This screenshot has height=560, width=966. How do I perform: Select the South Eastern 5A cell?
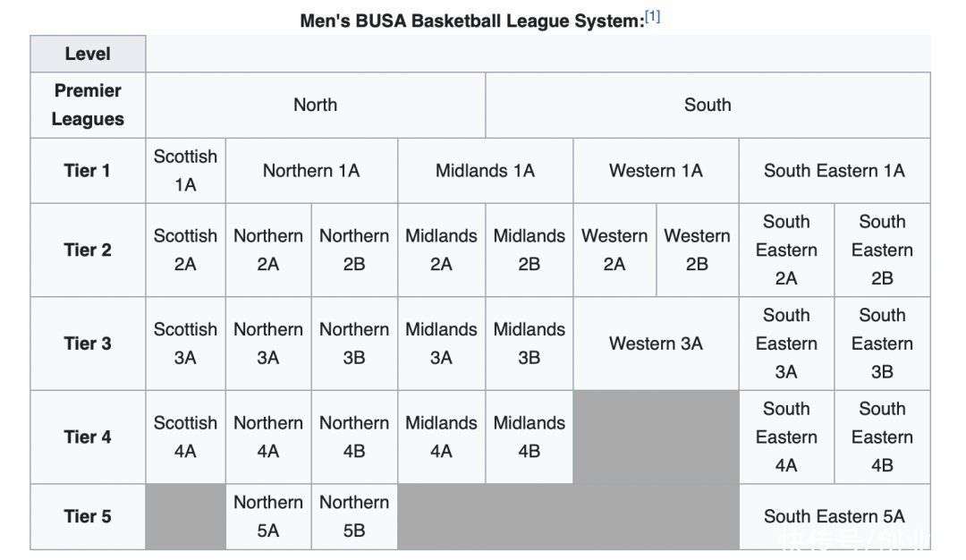point(834,516)
